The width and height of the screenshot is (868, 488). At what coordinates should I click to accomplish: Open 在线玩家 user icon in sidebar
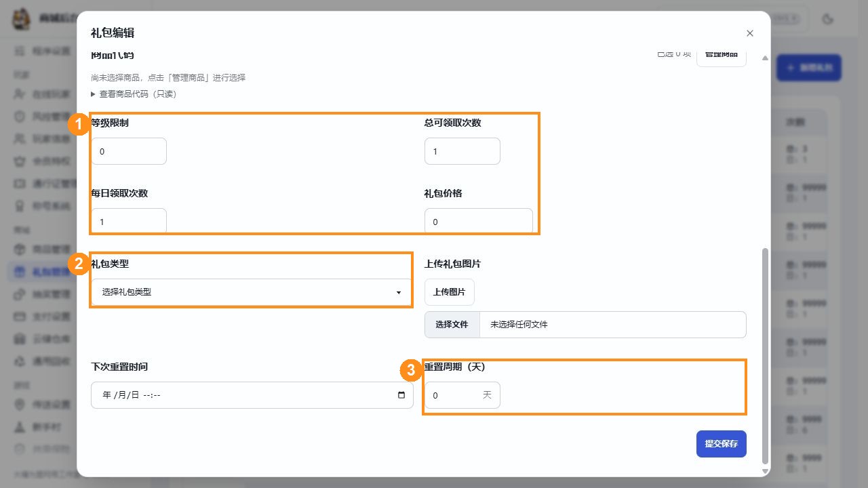pyautogui.click(x=20, y=94)
